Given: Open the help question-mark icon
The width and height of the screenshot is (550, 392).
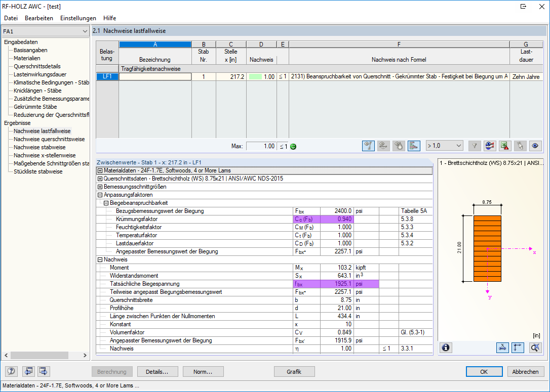Looking at the screenshot, I should tap(11, 371).
